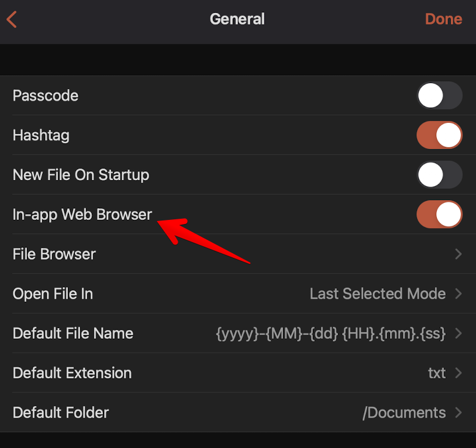This screenshot has width=476, height=448.
Task: Click the chevron next to /Documents
Action: pyautogui.click(x=458, y=413)
